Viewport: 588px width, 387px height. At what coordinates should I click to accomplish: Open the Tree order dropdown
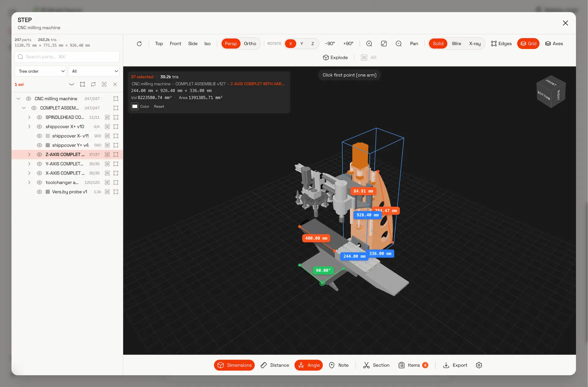pyautogui.click(x=40, y=71)
